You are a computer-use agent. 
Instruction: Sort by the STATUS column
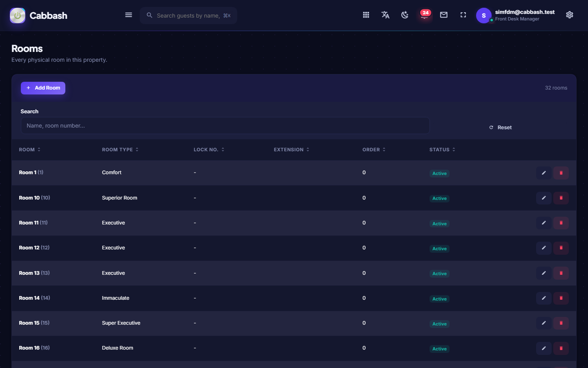(442, 150)
